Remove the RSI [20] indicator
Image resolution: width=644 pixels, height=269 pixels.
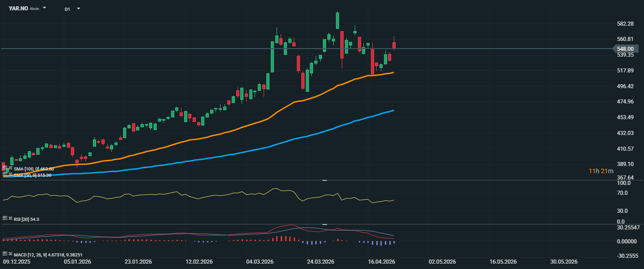click(x=10, y=218)
